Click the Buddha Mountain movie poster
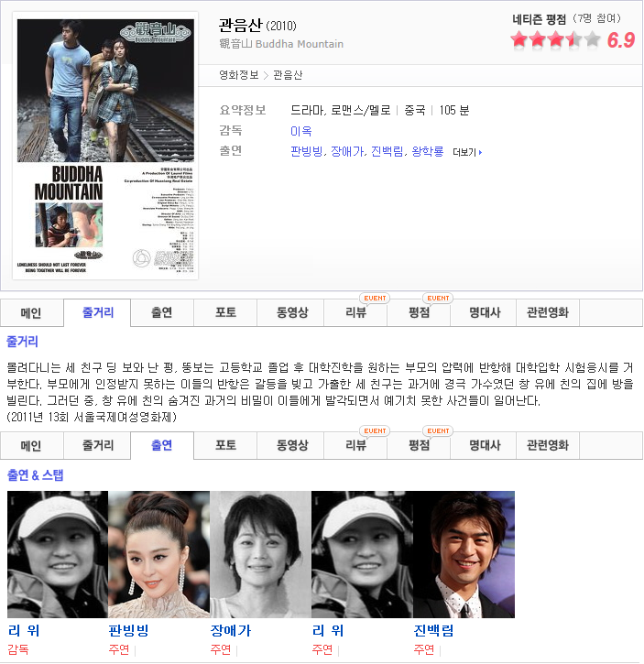Viewport: 644px width, 664px height. [106, 145]
